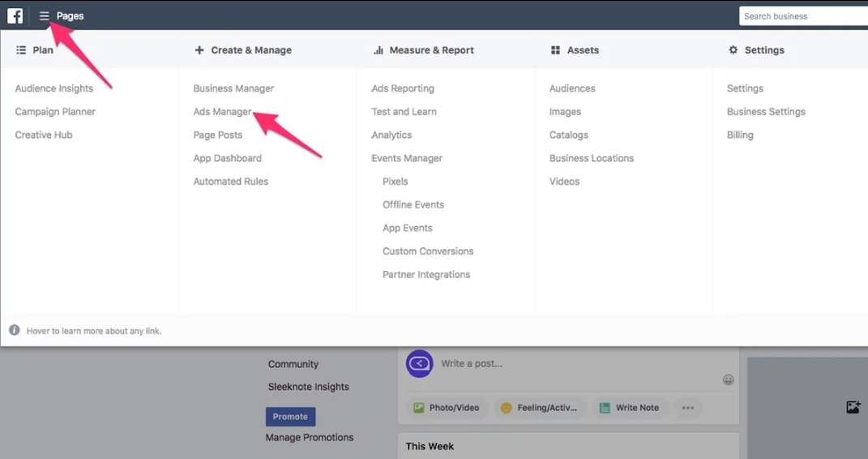868x459 pixels.
Task: Click the grid icon beside Assets
Action: (x=555, y=49)
